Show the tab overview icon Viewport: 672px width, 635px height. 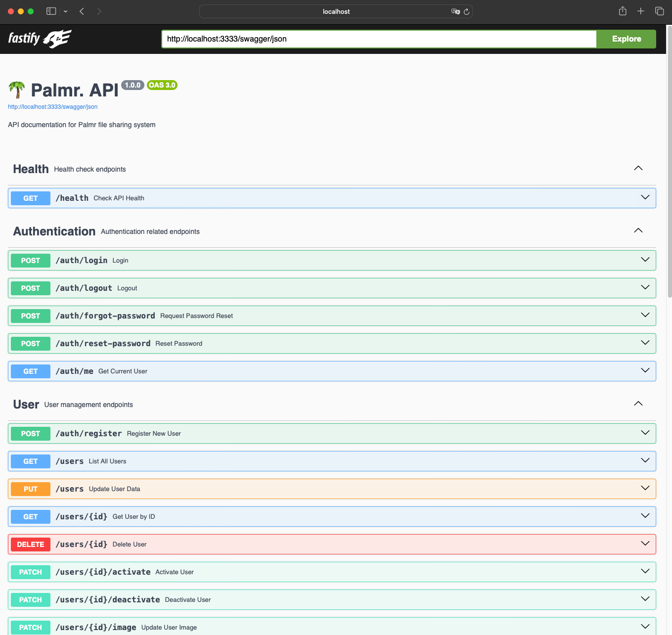pos(659,11)
